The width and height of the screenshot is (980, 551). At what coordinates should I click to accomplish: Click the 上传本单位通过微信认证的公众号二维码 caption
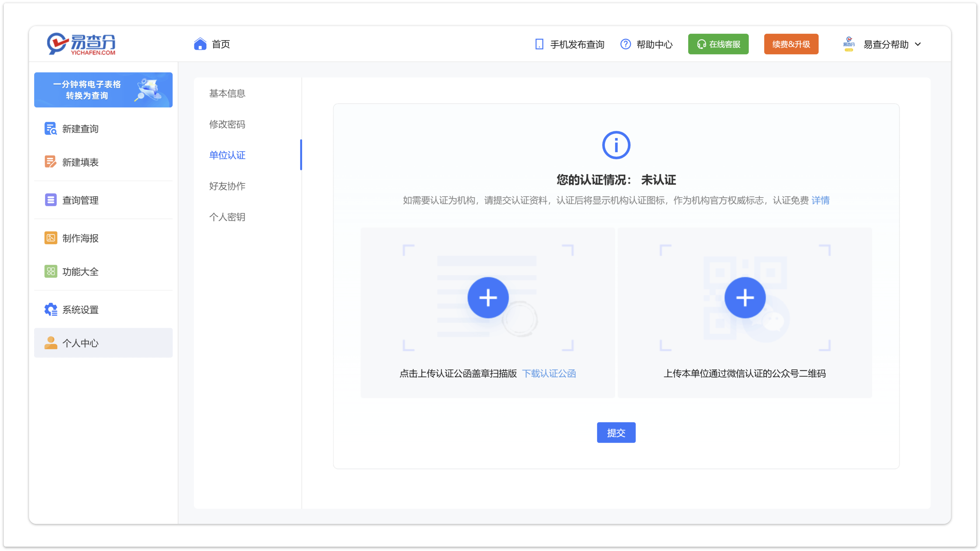click(x=745, y=374)
